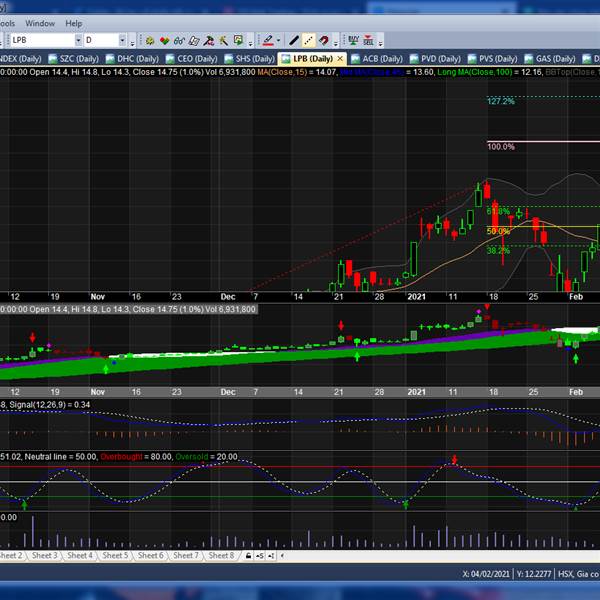Expand the toolbar overflow after the magnet icon
The width and height of the screenshot is (600, 600).
(x=336, y=43)
